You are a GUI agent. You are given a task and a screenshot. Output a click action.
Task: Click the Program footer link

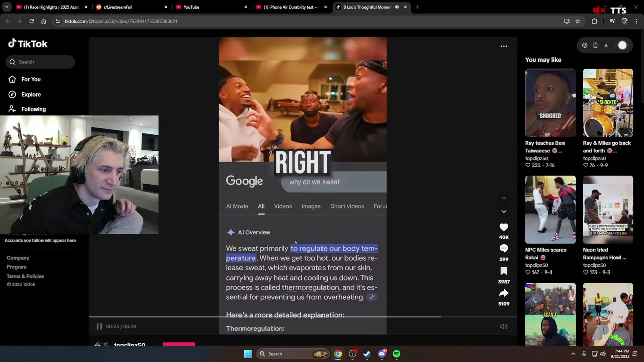[16, 267]
